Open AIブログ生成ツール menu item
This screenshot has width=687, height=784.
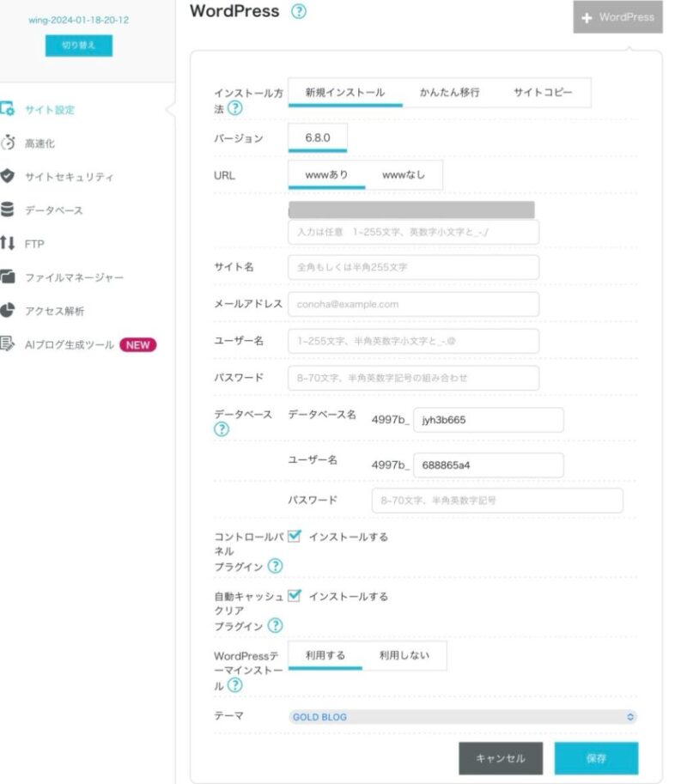click(x=70, y=344)
